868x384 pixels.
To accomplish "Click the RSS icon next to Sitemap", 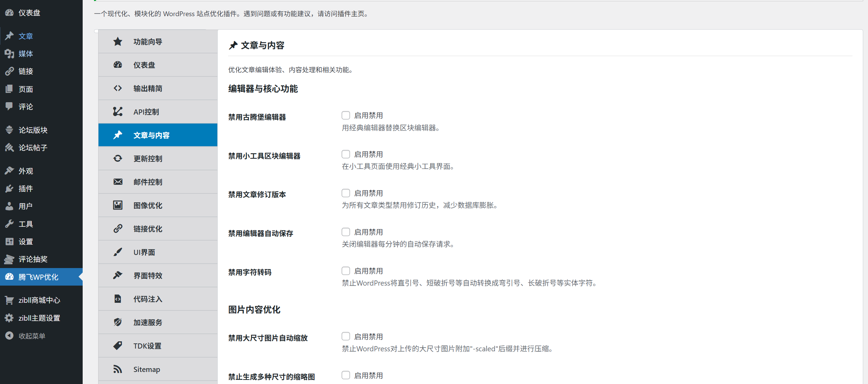I will coord(117,369).
